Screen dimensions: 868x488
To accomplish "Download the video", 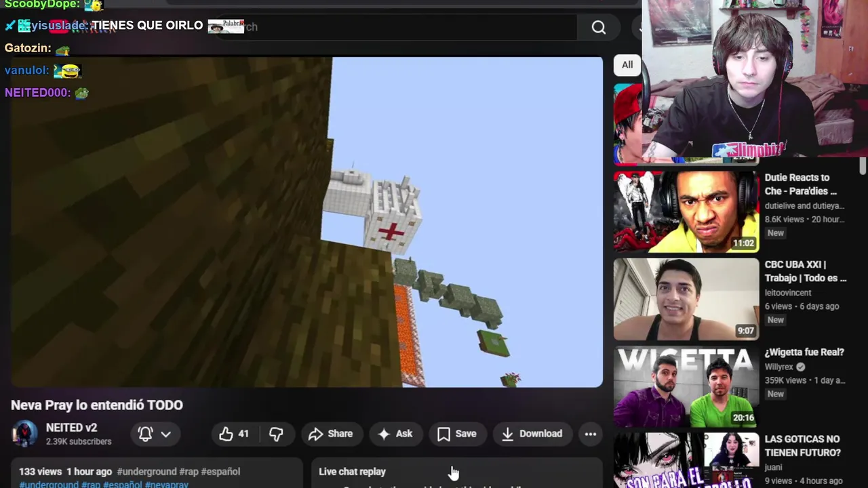I will [532, 434].
